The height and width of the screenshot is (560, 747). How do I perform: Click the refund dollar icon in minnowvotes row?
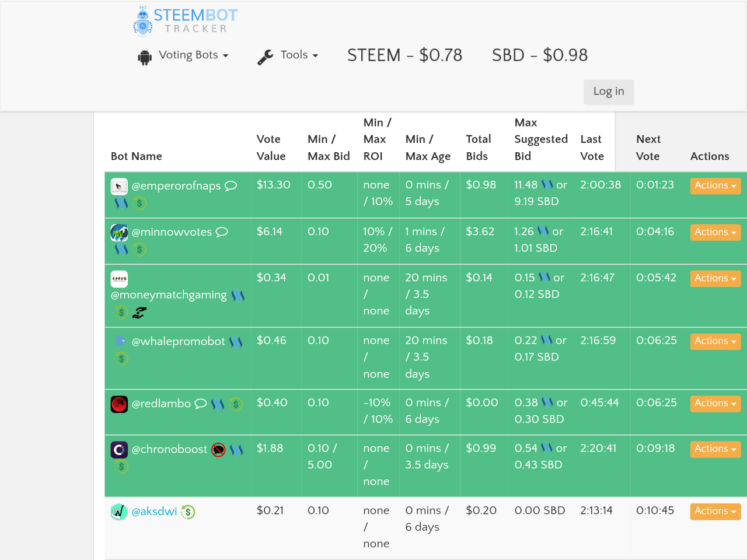tap(139, 250)
